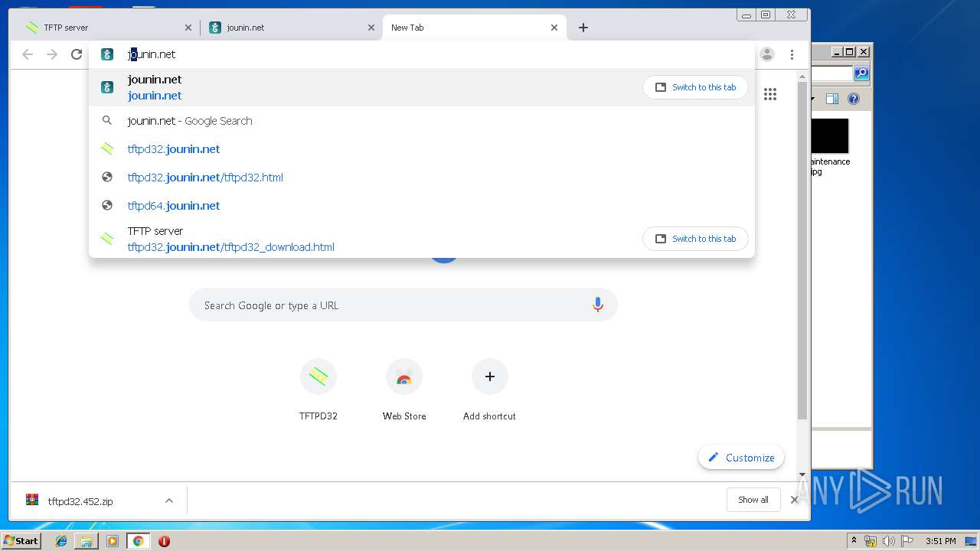Open the Windows Start menu
The height and width of the screenshot is (551, 980).
click(x=21, y=541)
